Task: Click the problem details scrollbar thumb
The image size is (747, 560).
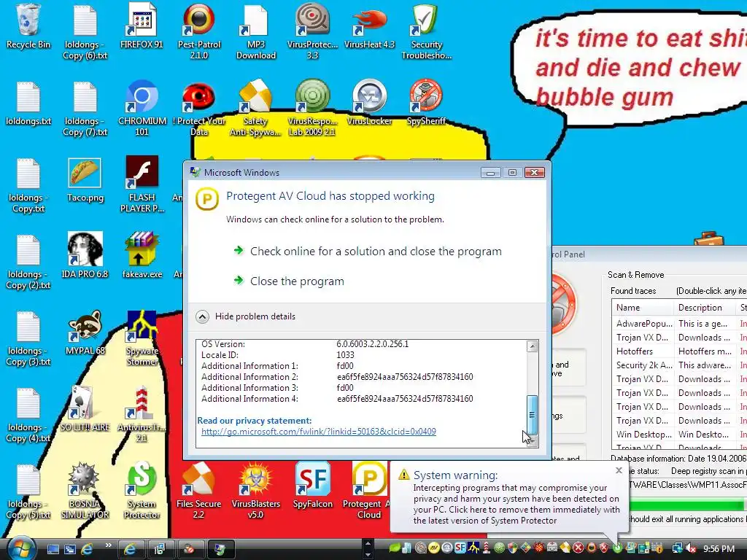Action: [532, 414]
